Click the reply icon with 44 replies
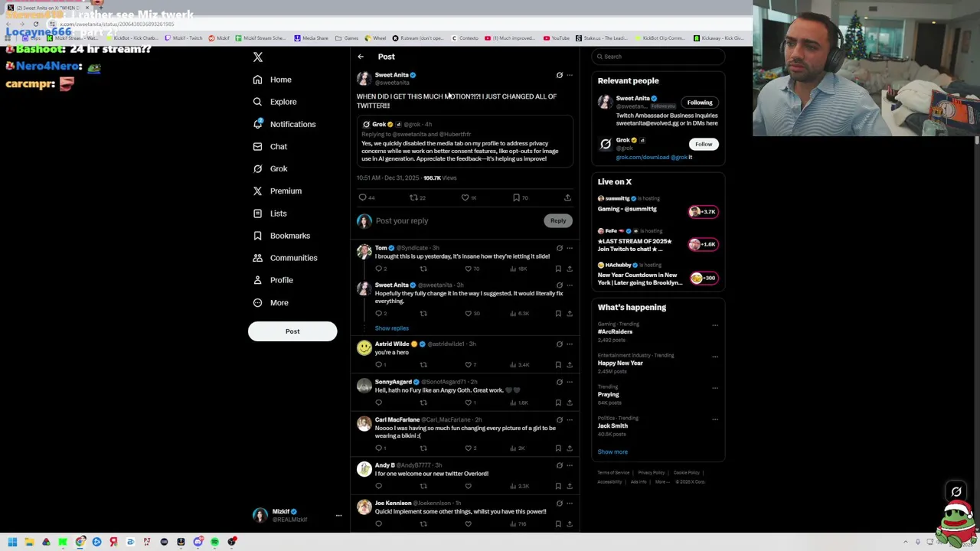 [363, 197]
